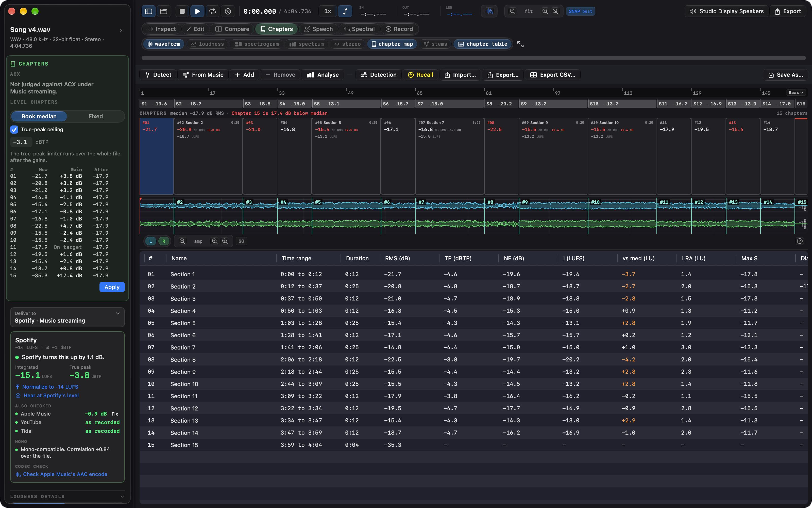Viewport: 812px width, 508px height.
Task: Select chapter card #05 Section 5
Action: pos(346,156)
